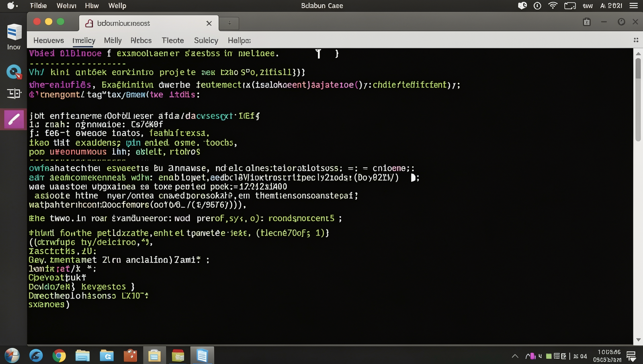Open the Tleote menu

tap(173, 40)
